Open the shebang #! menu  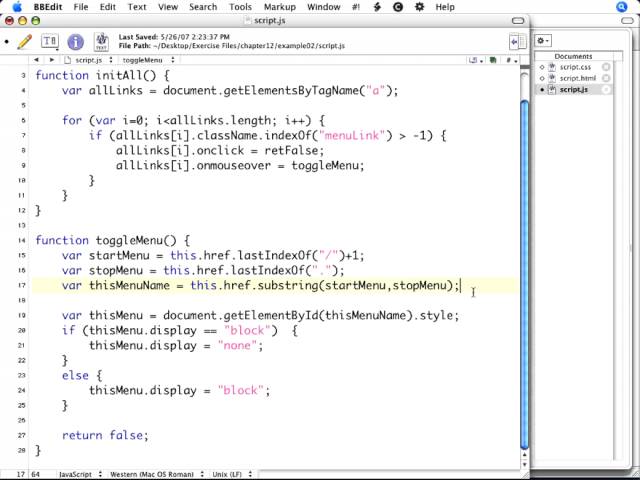click(356, 7)
